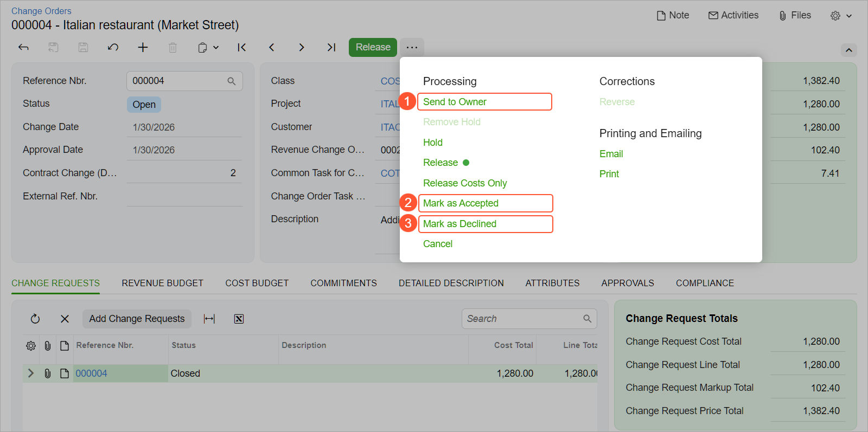Viewport: 868px width, 432px height.
Task: Click paperclip icon in row 000004
Action: (48, 373)
